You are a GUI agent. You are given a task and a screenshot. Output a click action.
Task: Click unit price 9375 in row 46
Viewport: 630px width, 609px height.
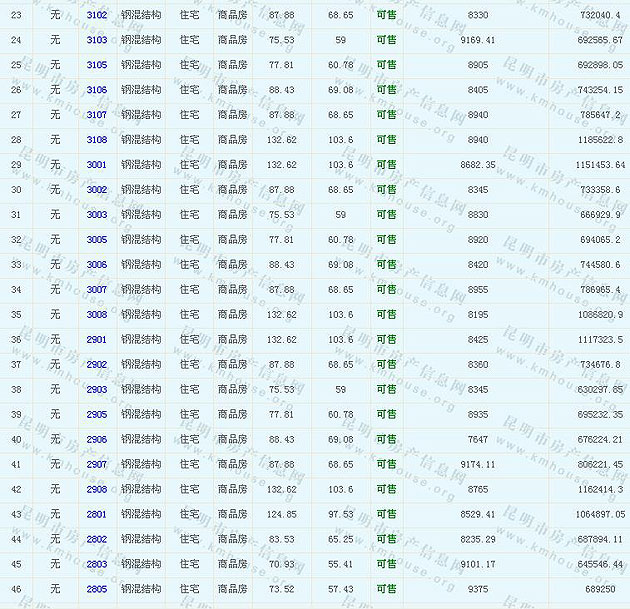pyautogui.click(x=478, y=590)
